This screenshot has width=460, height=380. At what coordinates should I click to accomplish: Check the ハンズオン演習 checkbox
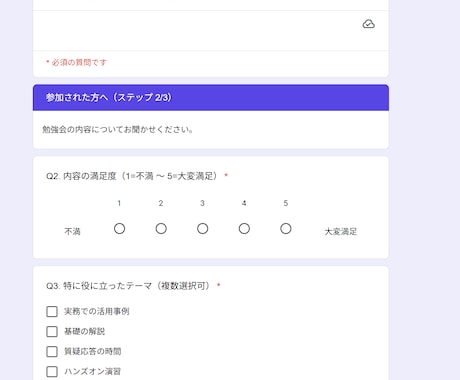click(52, 371)
